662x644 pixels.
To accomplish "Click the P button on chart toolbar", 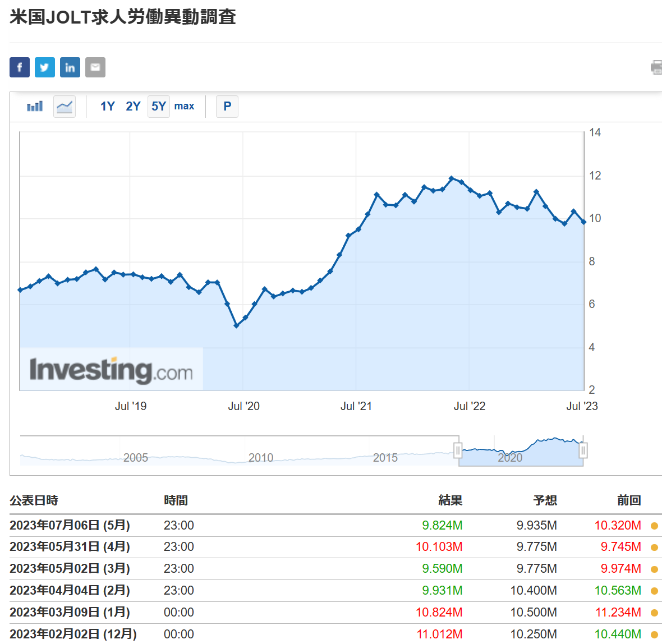I will [227, 106].
